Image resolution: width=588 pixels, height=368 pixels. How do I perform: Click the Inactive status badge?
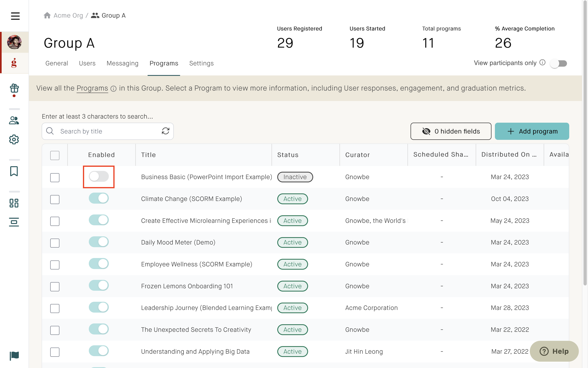[x=295, y=177]
